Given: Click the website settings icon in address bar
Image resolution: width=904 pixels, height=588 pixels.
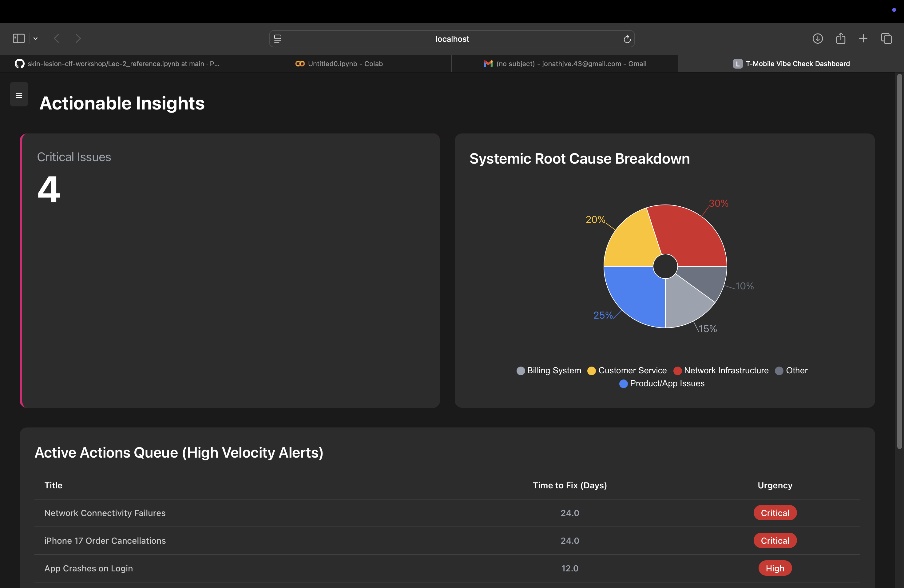Looking at the screenshot, I should click(x=278, y=39).
